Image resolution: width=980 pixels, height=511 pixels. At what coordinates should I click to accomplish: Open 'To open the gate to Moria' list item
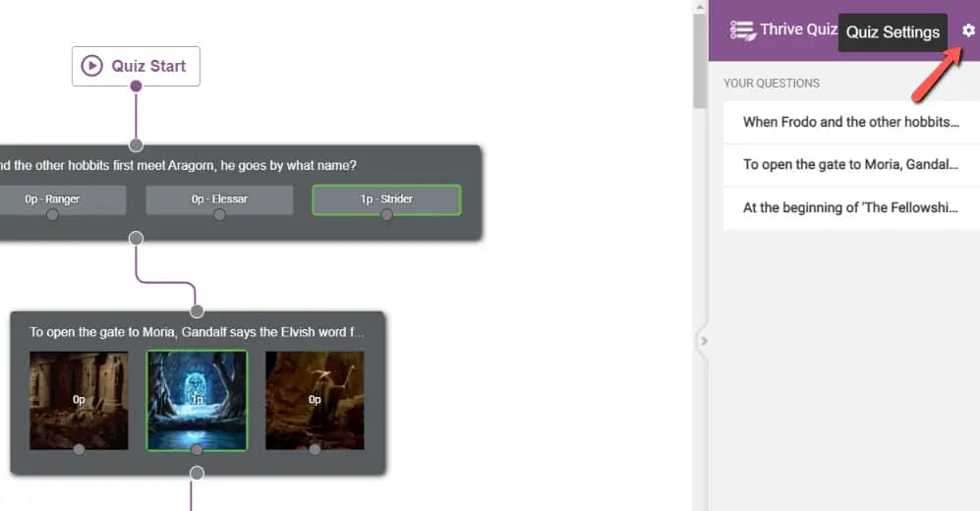tap(850, 164)
